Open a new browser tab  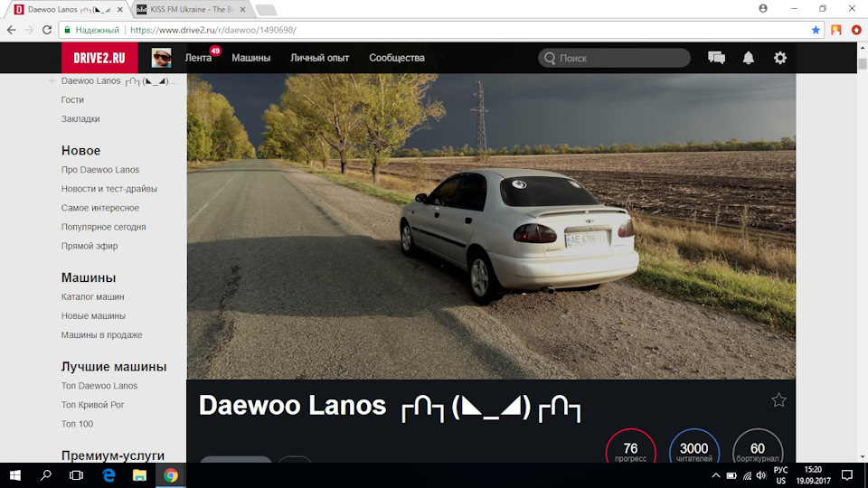coord(266,9)
